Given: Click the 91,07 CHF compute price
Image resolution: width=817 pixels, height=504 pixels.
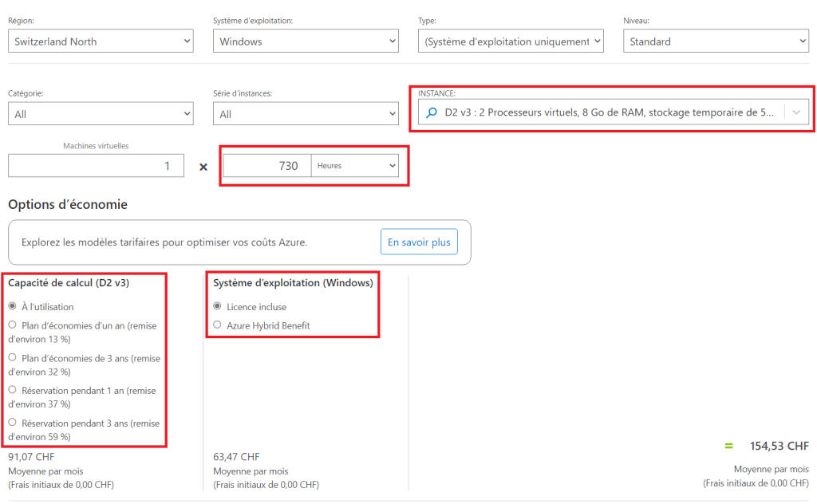Looking at the screenshot, I should coord(31,457).
